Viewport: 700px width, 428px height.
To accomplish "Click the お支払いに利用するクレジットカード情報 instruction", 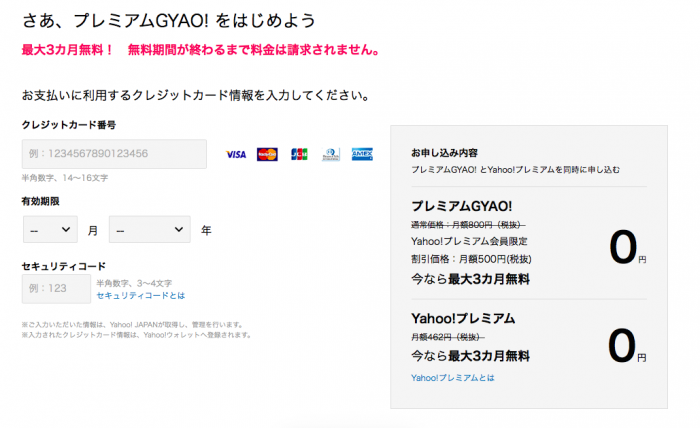I will [x=196, y=95].
